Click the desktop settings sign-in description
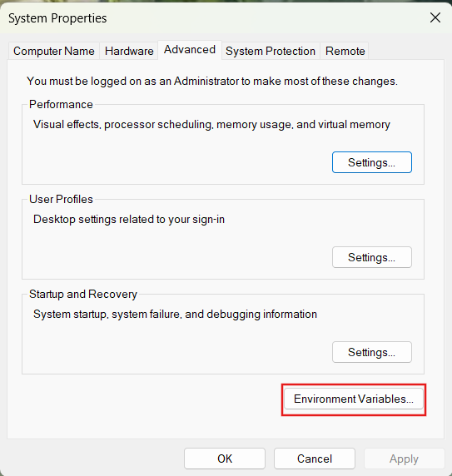452x476 pixels. click(129, 219)
